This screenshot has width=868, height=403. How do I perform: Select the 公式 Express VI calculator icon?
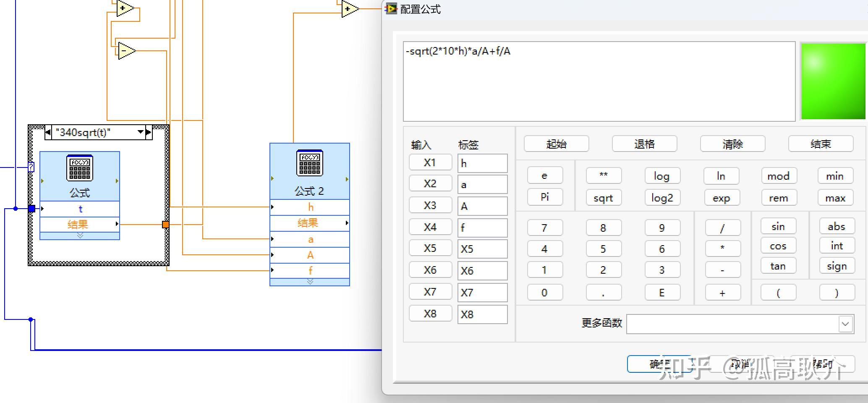[x=79, y=168]
